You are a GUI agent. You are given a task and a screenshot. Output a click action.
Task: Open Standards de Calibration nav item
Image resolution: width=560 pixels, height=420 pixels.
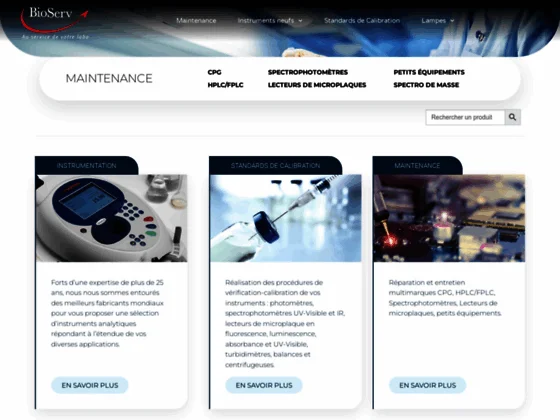click(x=362, y=21)
